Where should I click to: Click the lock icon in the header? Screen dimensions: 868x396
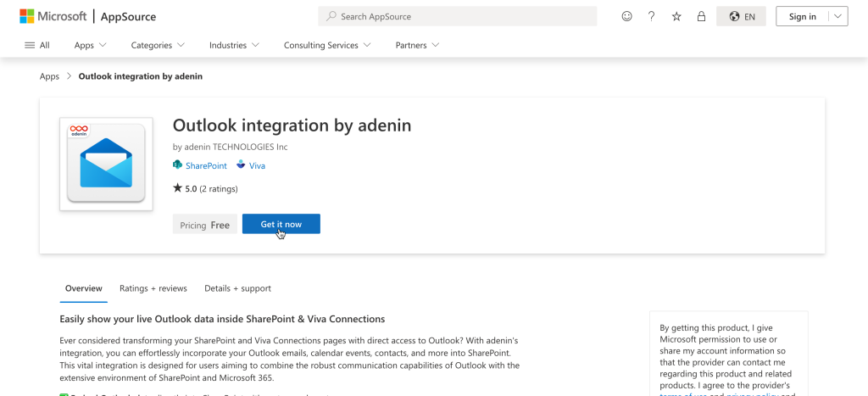pos(701,16)
